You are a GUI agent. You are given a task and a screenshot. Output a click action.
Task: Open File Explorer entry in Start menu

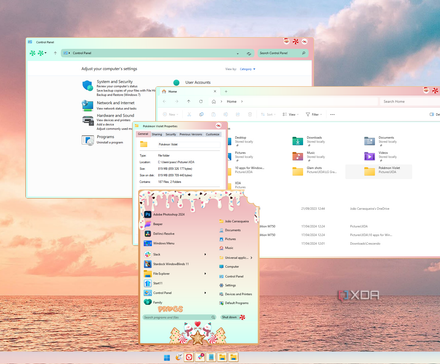[x=157, y=274]
